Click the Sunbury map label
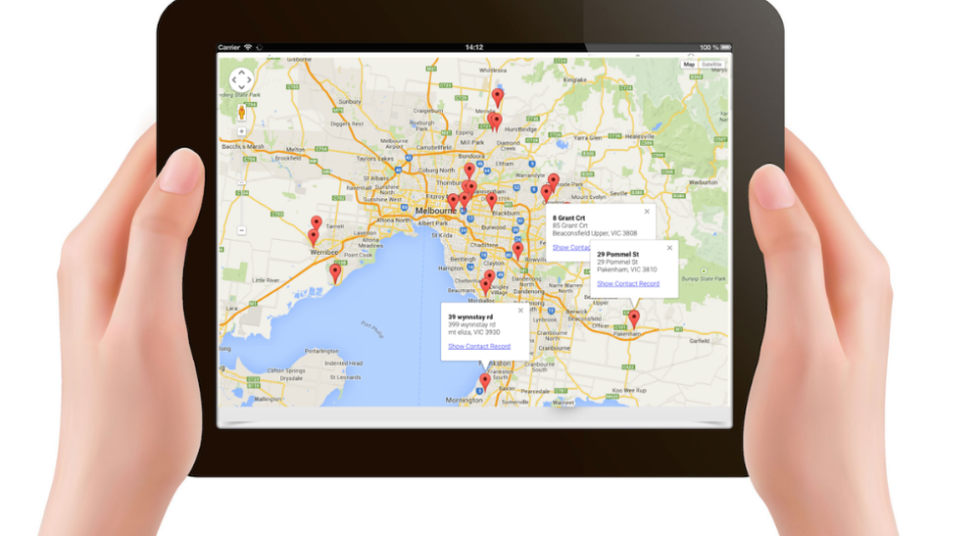 pos(350,101)
